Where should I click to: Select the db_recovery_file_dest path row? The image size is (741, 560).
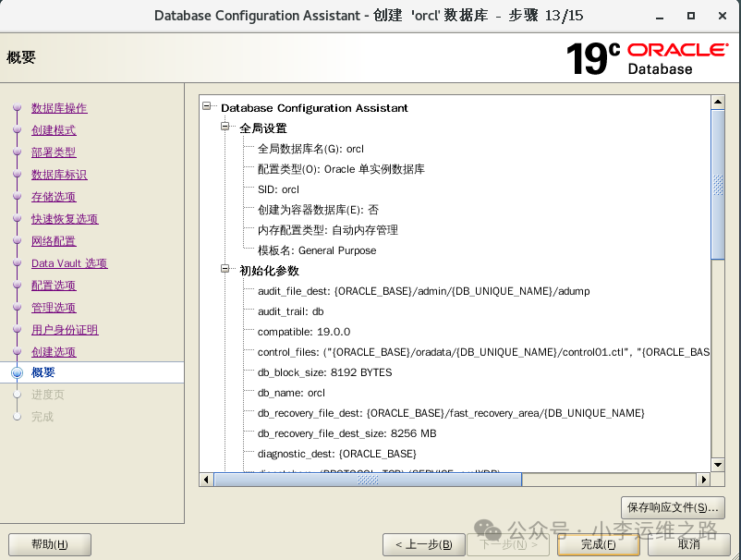[451, 413]
